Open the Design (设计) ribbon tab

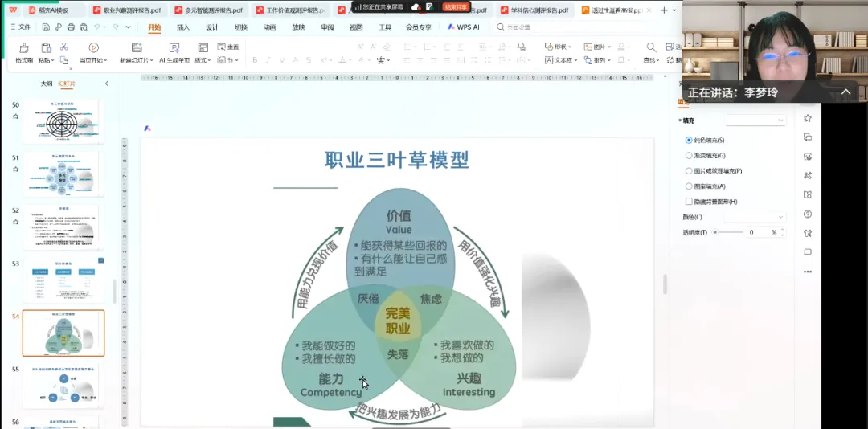211,27
